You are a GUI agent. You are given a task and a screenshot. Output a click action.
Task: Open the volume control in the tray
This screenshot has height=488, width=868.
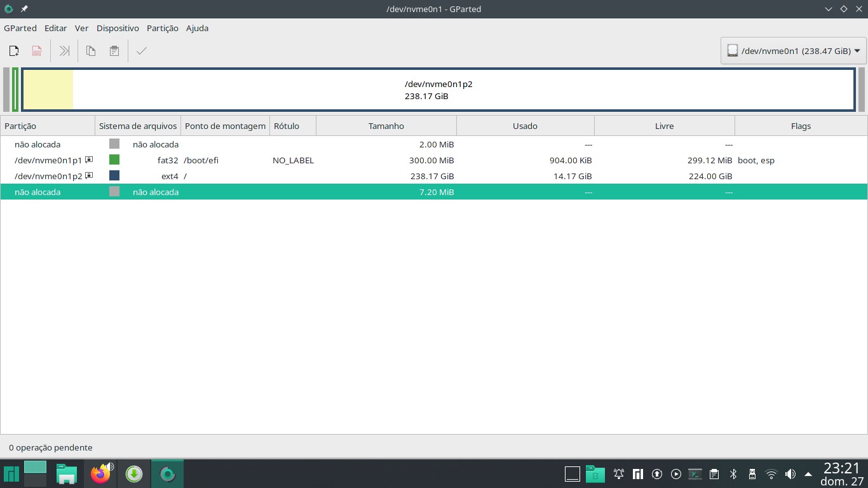[x=790, y=474]
